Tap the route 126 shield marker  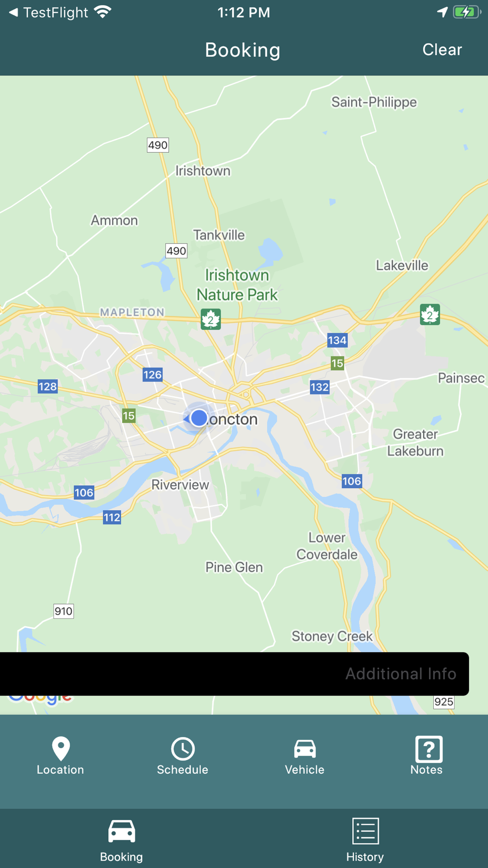152,374
